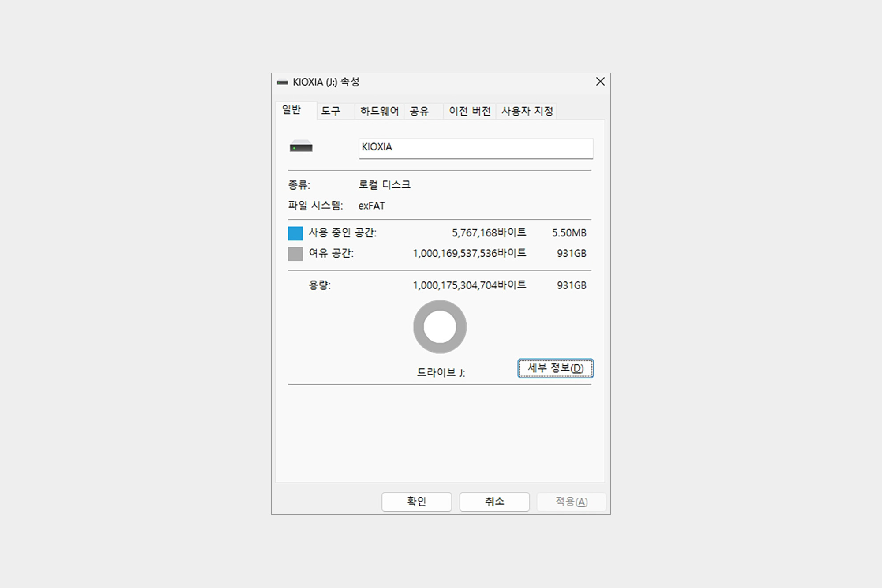Click the KIOXIA volume name field
882x588 pixels.
tap(475, 148)
